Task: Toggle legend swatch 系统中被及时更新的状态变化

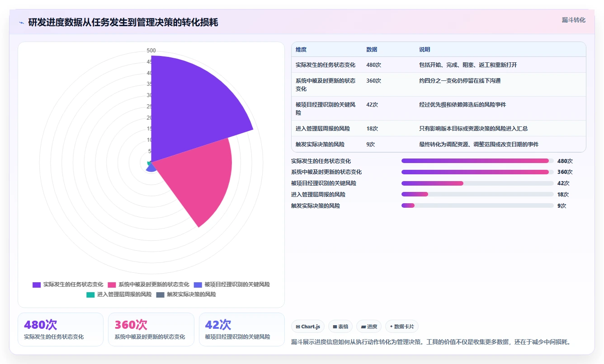Action: click(112, 285)
